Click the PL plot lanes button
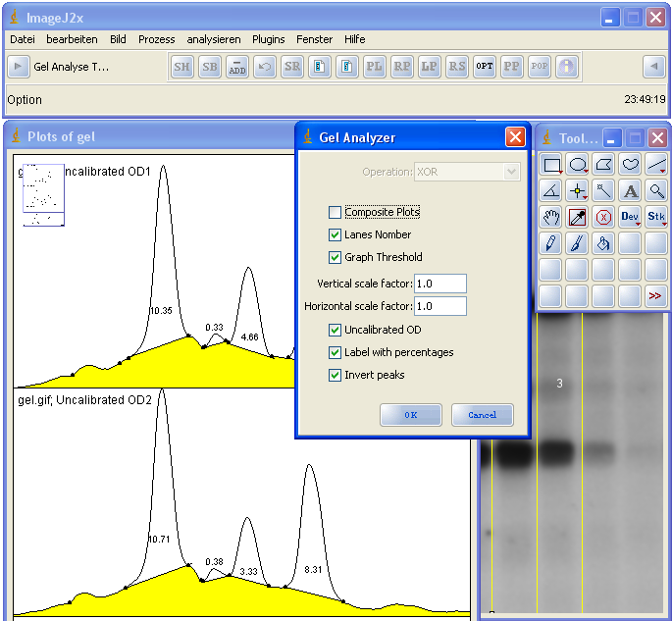Image resolution: width=672 pixels, height=621 pixels. 374,67
